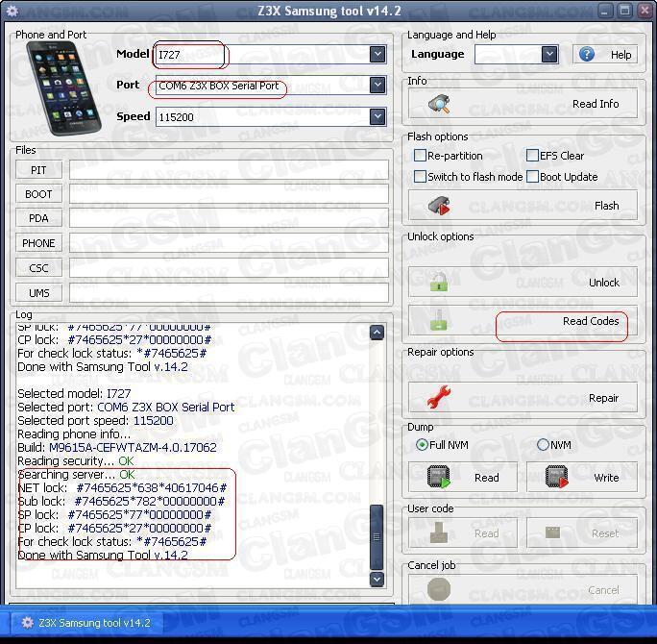Click 'Selected model: I727' log line

tap(74, 393)
